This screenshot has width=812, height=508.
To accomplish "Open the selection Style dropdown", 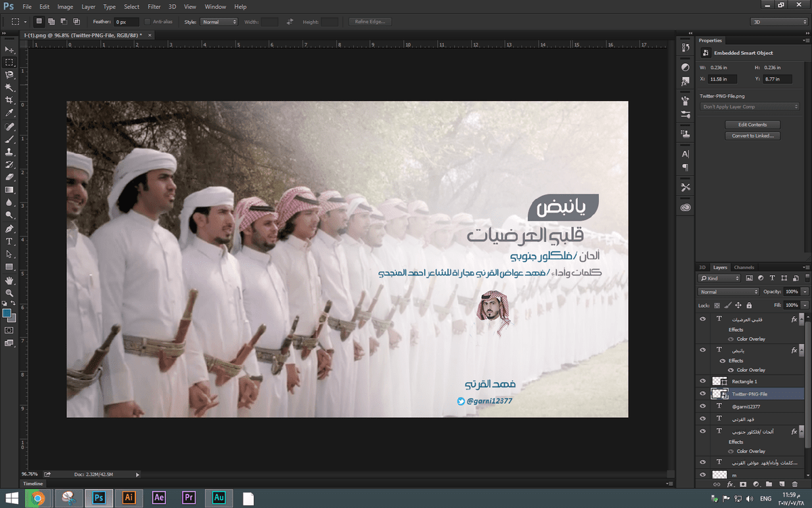I will pos(219,22).
